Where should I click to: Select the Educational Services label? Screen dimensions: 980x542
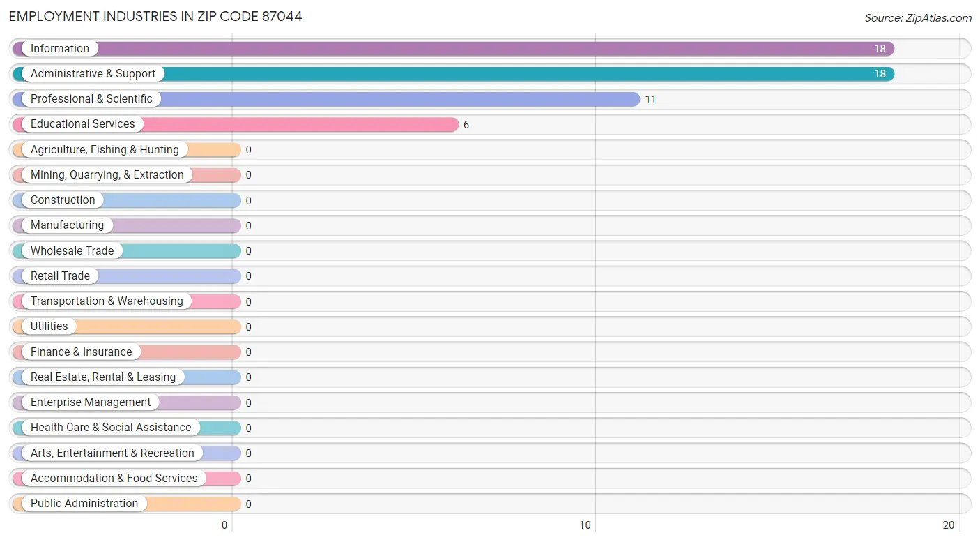click(x=83, y=124)
